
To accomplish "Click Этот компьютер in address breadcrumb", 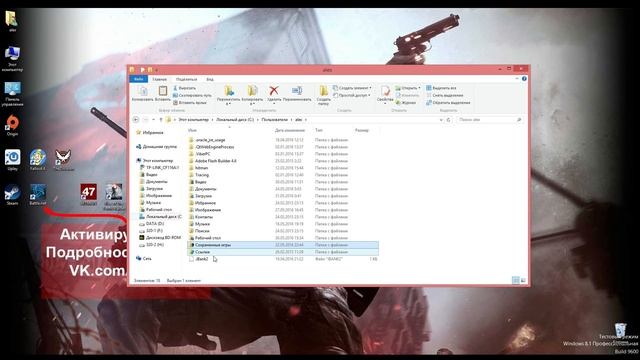I will (193, 120).
